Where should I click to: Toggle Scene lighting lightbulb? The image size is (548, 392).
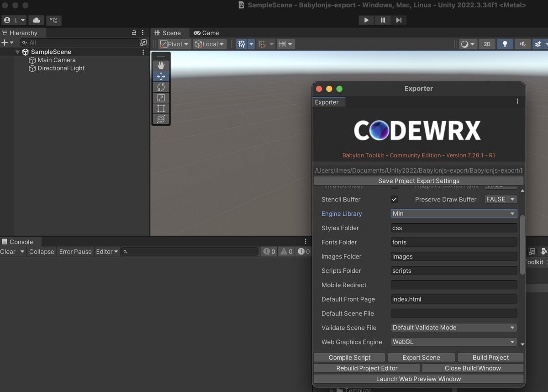click(505, 44)
